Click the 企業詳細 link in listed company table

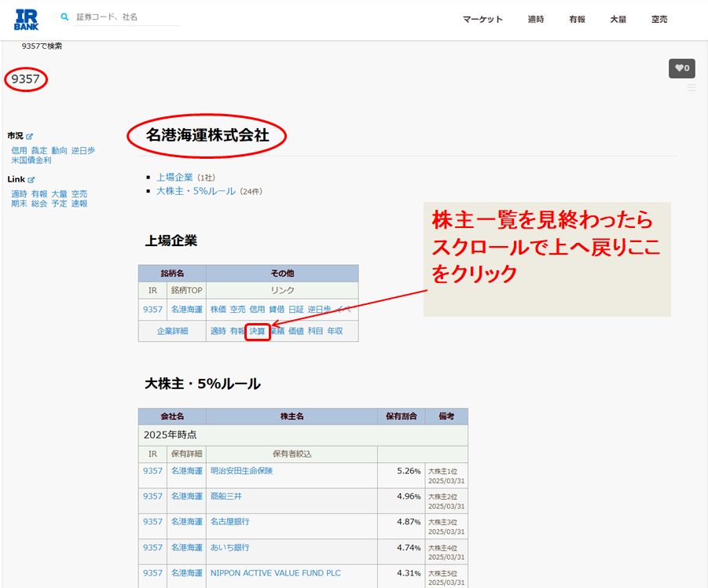(172, 332)
